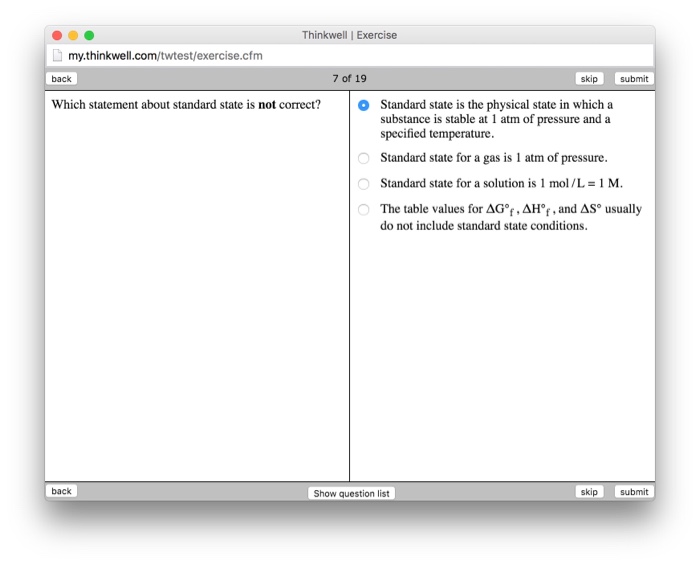
Task: Click the page document icon in address bar
Action: point(57,55)
